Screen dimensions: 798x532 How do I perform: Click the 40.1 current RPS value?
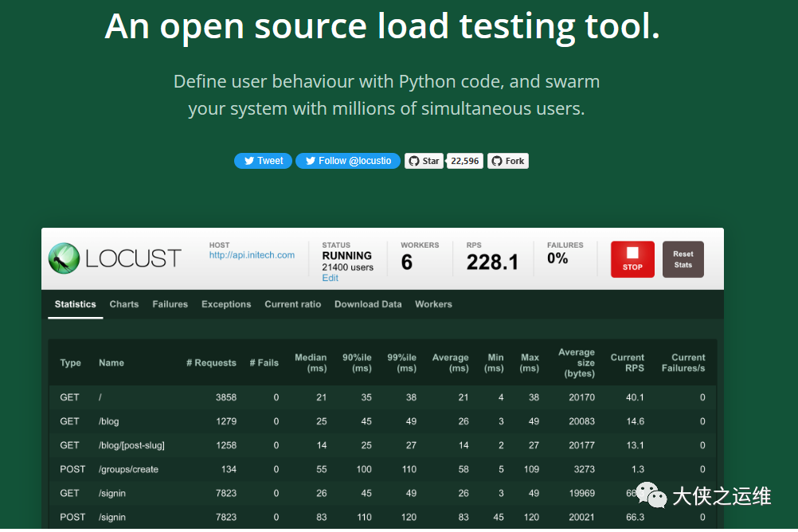click(x=636, y=397)
